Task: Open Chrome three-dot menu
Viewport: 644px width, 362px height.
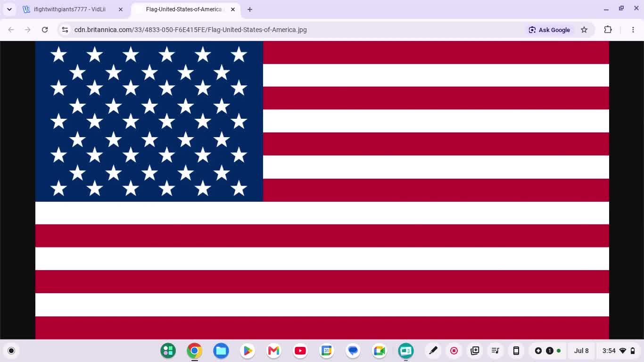Action: (x=633, y=30)
